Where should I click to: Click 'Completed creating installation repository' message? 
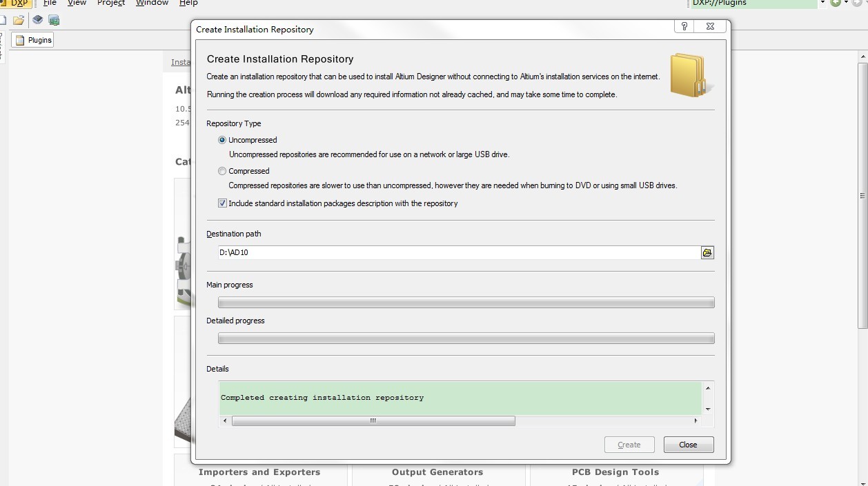pos(322,398)
